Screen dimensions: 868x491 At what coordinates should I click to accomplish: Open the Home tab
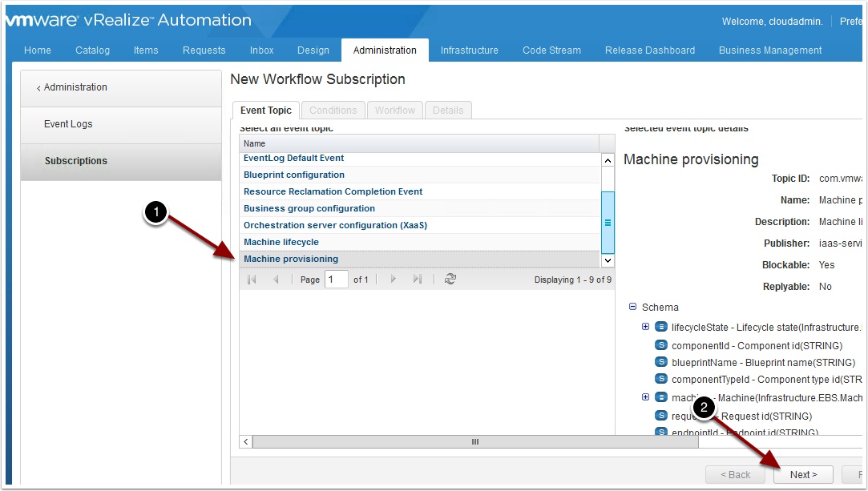38,50
